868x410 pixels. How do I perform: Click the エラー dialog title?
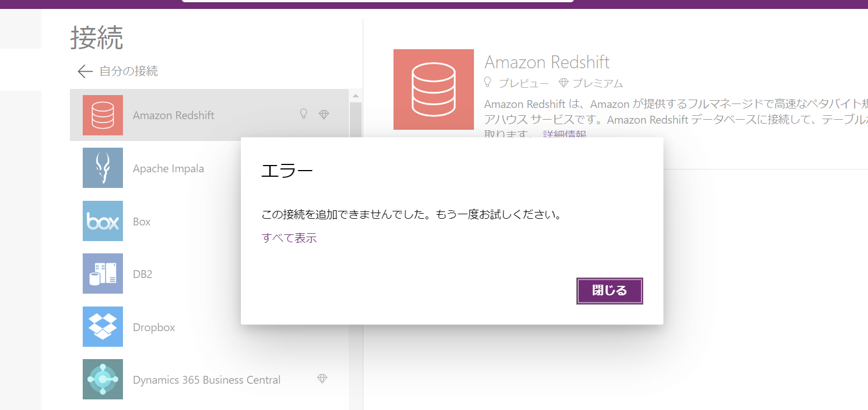tap(287, 171)
